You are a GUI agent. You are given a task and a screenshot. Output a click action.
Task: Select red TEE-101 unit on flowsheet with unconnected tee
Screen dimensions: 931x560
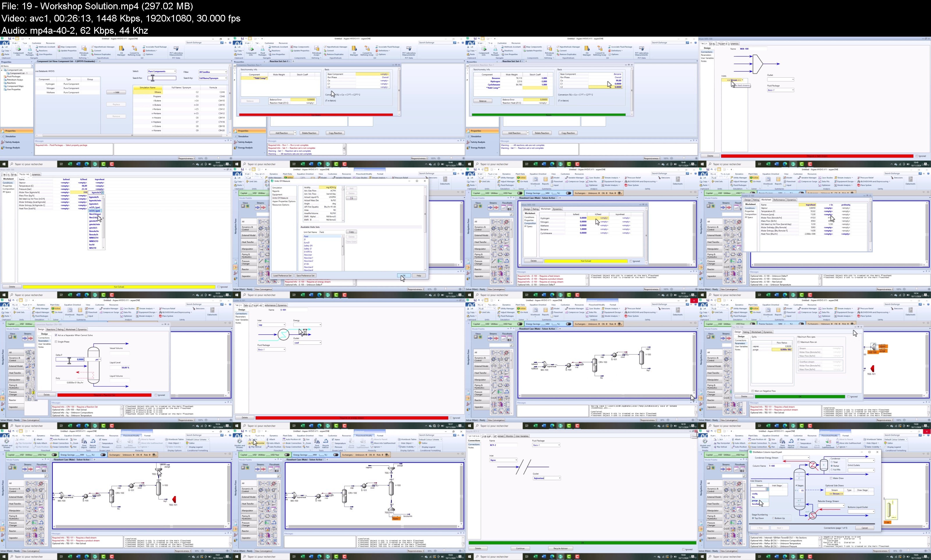click(x=174, y=500)
